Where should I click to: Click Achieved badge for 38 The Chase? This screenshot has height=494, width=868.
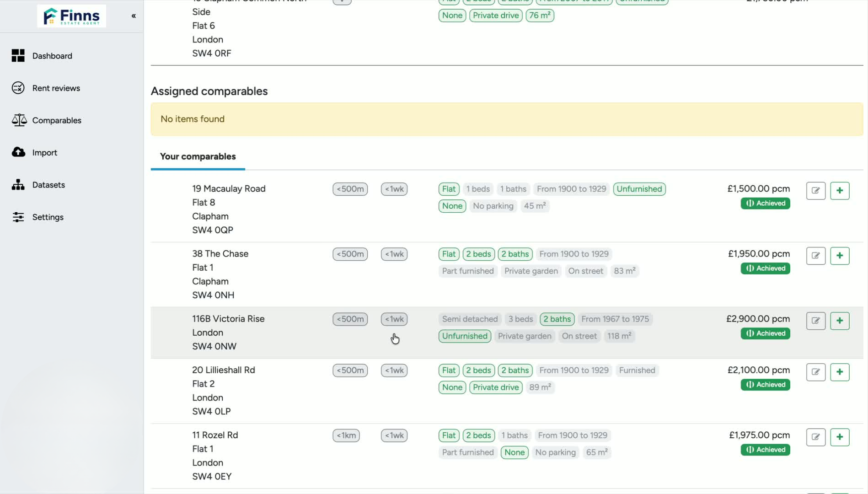pos(765,268)
